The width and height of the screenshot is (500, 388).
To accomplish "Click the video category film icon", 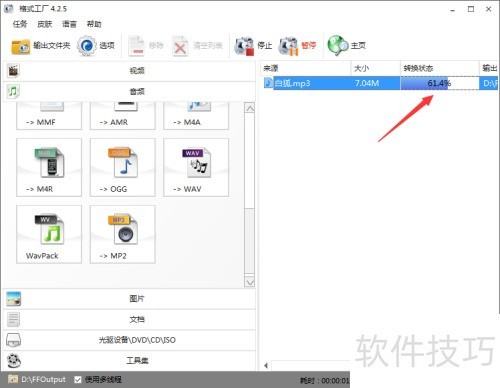I will [x=13, y=71].
